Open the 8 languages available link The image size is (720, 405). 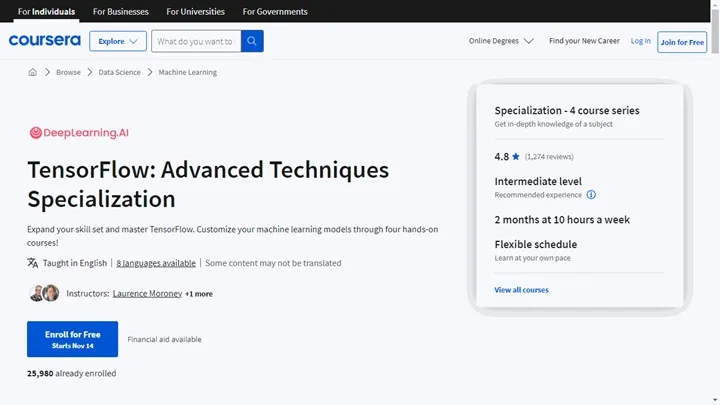tap(156, 263)
